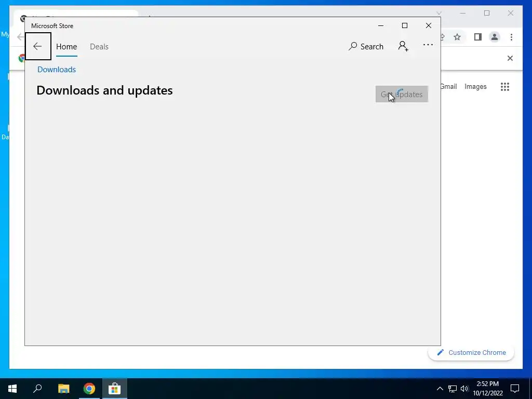The width and height of the screenshot is (532, 399).
Task: Open the Action Center notifications icon
Action: click(x=515, y=389)
